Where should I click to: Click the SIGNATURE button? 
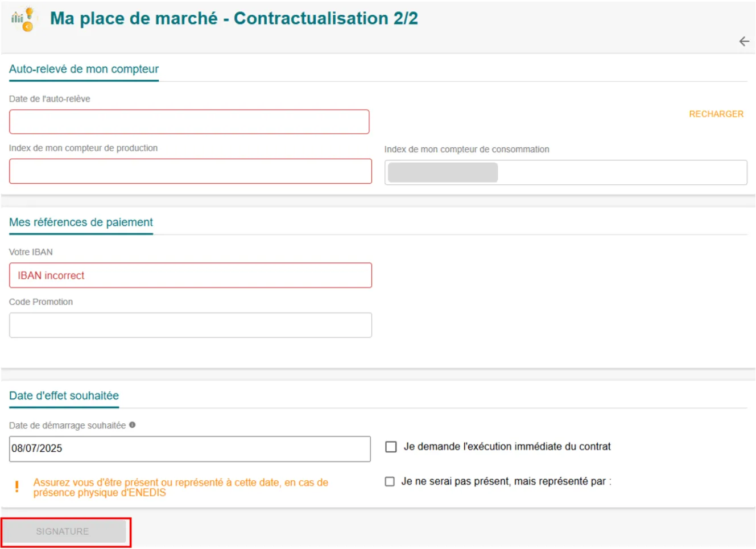pos(63,531)
